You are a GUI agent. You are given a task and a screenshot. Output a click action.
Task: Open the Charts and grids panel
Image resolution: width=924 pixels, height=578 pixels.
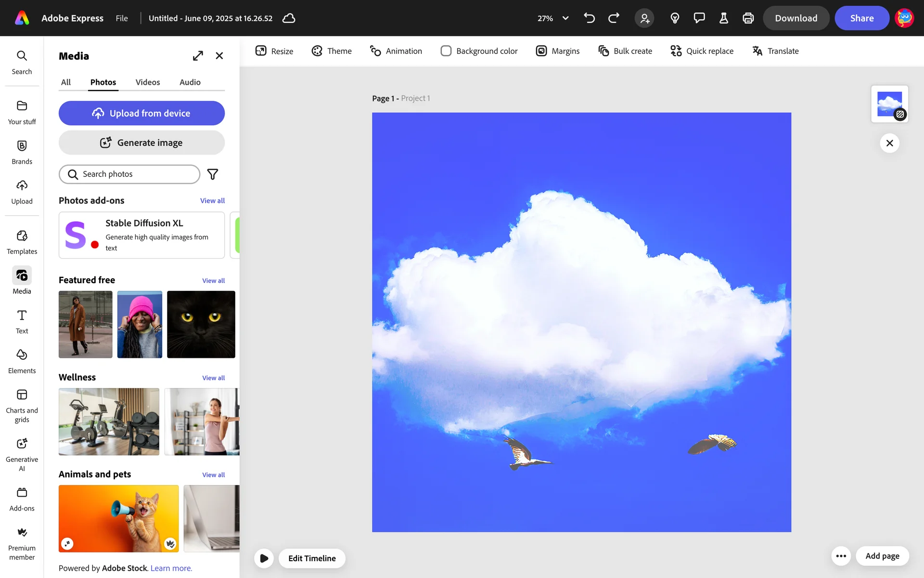[22, 406]
